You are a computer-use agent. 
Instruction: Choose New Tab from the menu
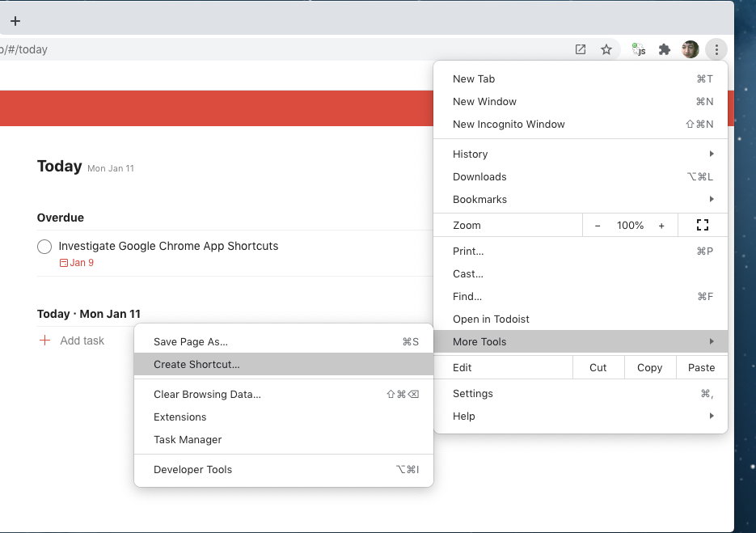[581, 78]
